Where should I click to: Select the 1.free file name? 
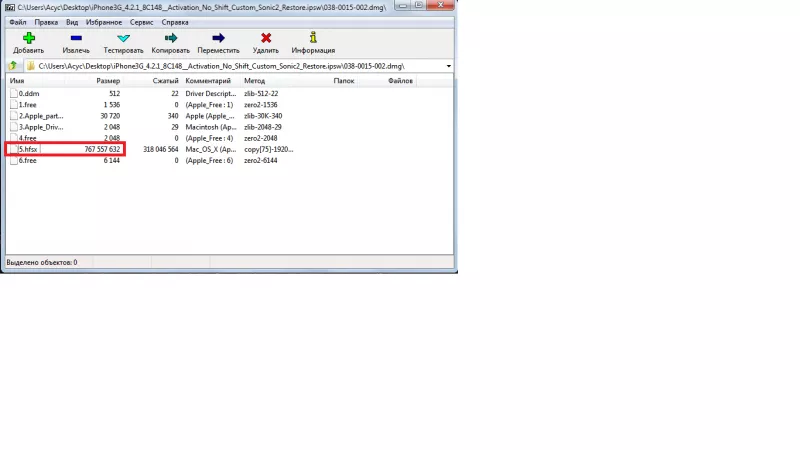click(x=28, y=105)
